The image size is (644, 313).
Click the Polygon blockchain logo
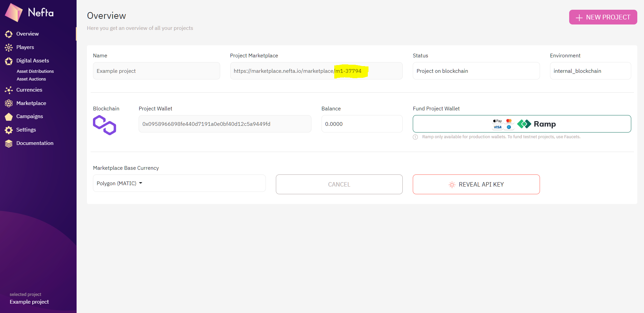pos(104,125)
